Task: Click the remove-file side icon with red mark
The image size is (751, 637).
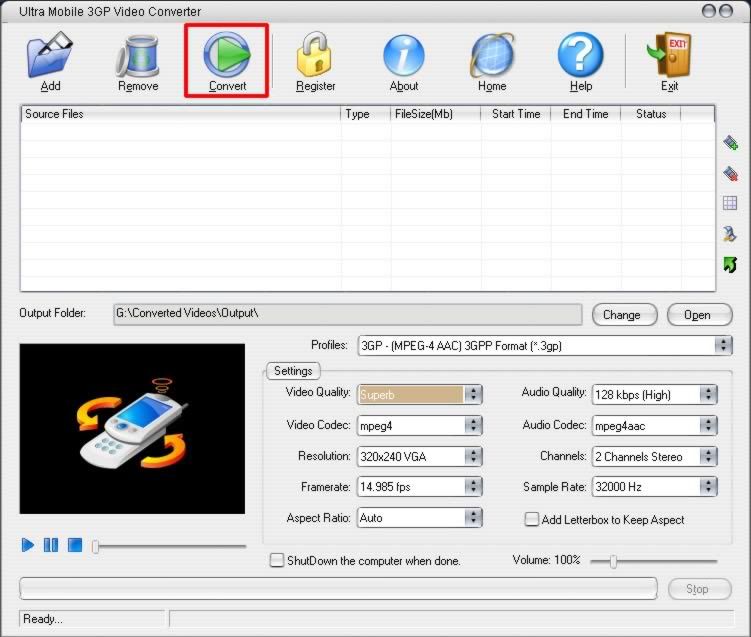Action: click(730, 173)
